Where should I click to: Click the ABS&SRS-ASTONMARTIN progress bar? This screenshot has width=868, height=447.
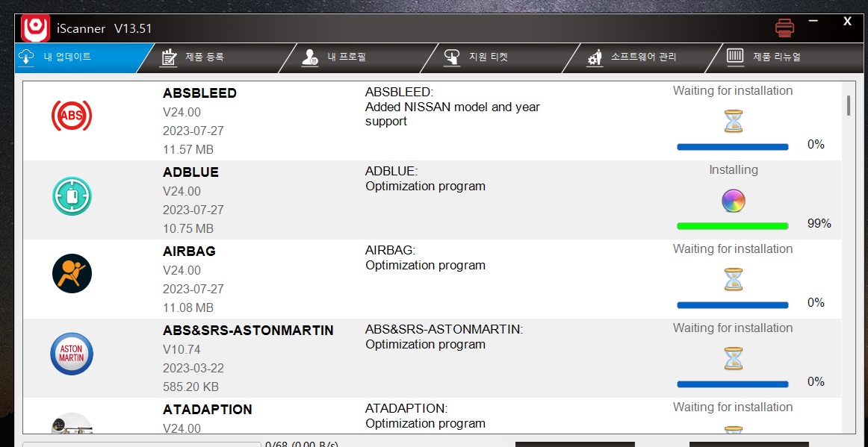(x=732, y=384)
